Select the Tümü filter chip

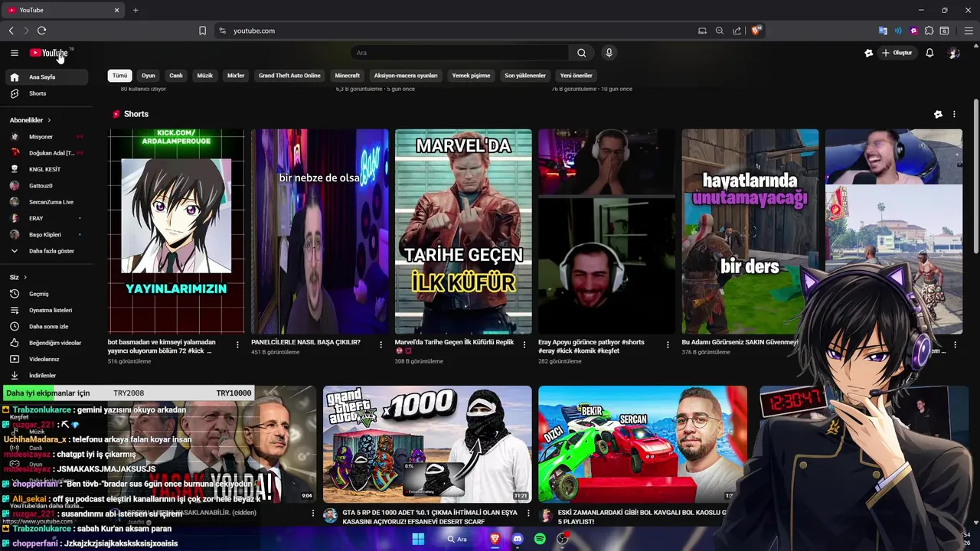point(119,76)
